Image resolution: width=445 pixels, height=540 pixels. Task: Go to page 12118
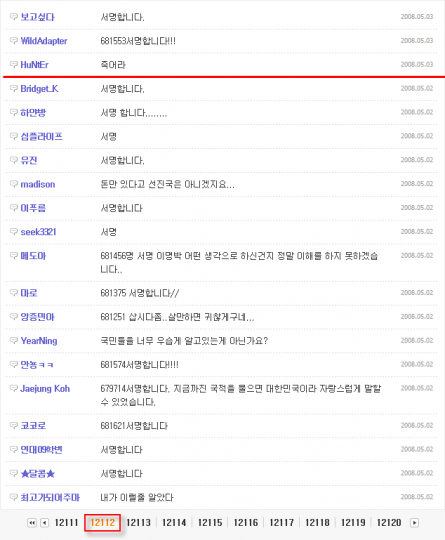click(318, 523)
